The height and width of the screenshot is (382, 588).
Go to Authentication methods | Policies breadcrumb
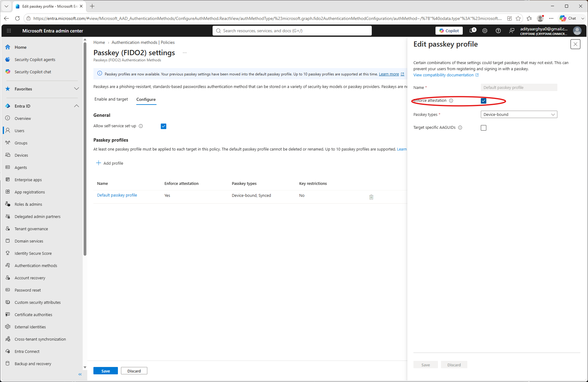143,42
